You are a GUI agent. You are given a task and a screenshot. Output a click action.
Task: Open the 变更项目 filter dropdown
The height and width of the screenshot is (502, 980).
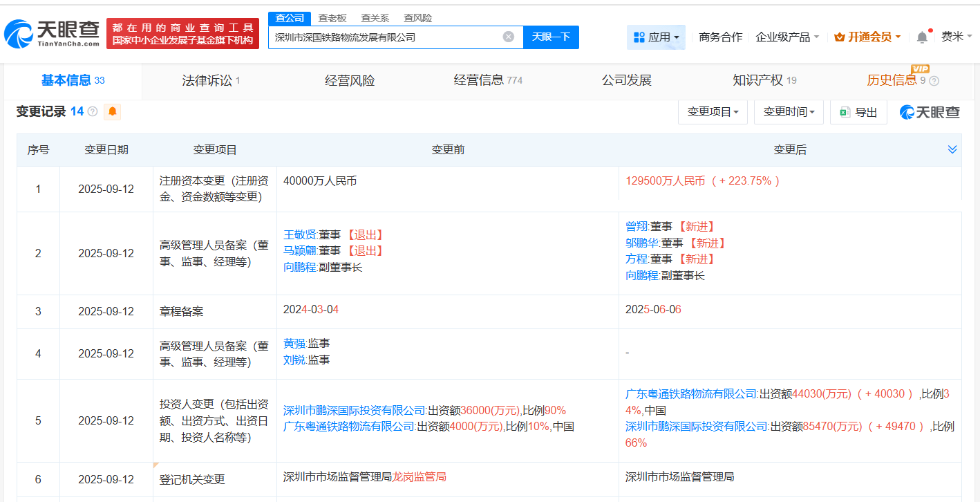(x=713, y=111)
